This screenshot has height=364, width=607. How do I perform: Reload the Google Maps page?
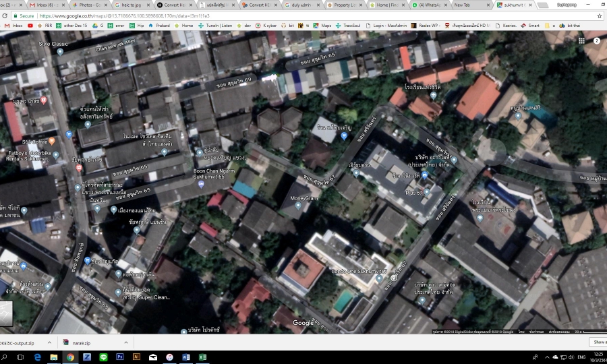coord(5,16)
